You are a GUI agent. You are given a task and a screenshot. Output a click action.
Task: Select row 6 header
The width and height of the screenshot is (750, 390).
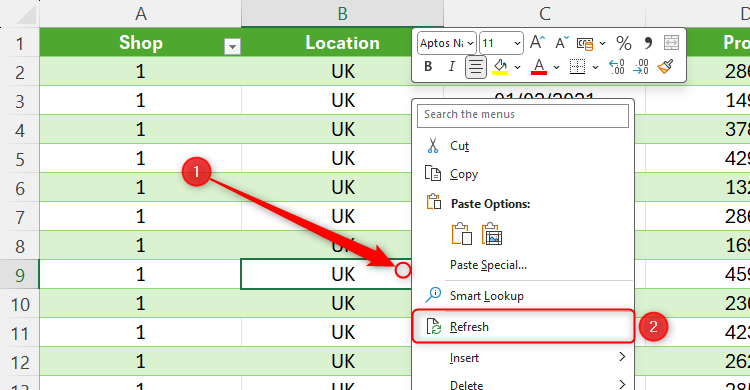[20, 188]
